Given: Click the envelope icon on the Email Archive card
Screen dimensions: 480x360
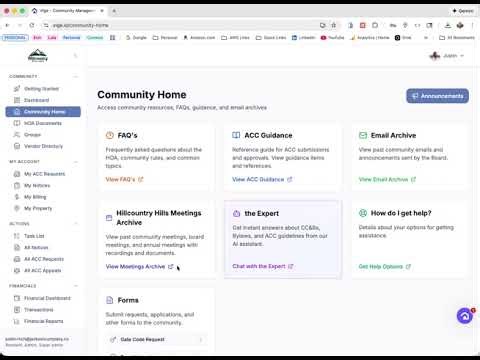Looking at the screenshot, I should [363, 135].
